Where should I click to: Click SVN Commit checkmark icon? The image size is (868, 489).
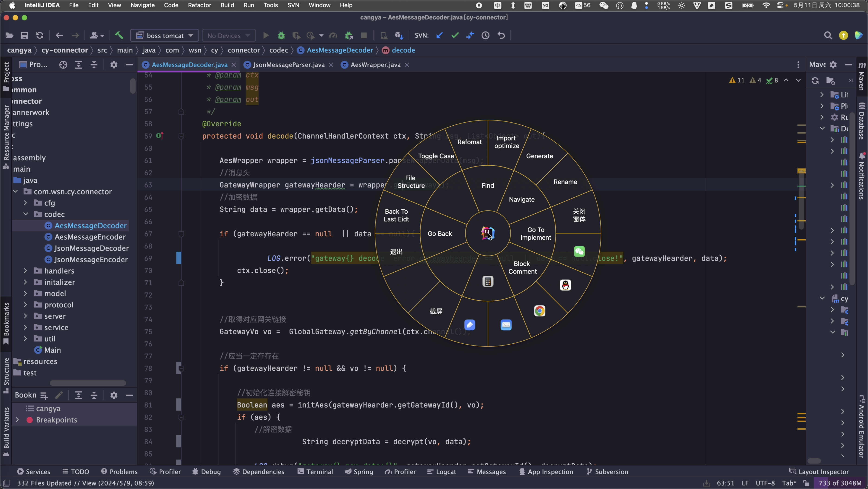click(455, 36)
